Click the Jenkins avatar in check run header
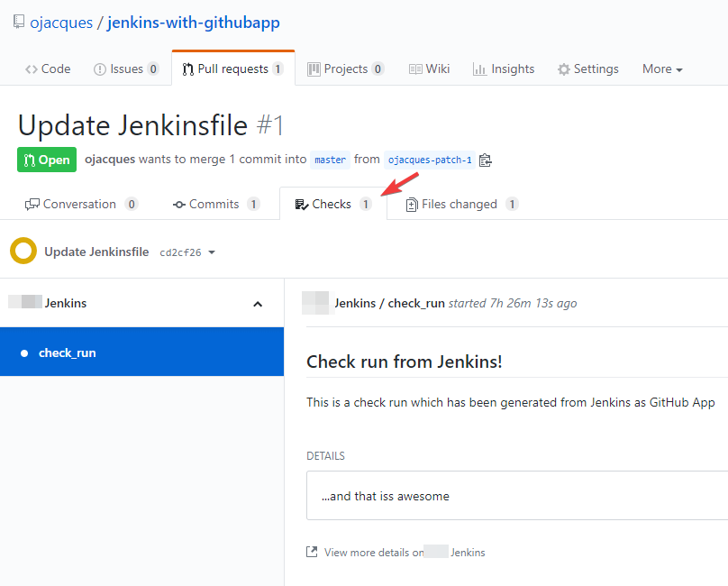 315,303
